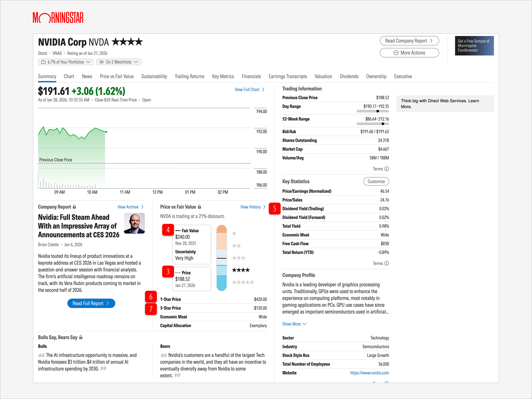This screenshot has width=532, height=399.
Task: Click the four-star rating beside NVDA
Action: click(127, 42)
